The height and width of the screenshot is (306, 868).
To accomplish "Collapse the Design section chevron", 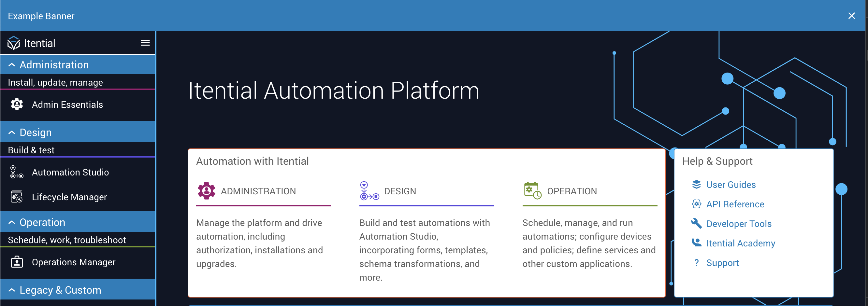I will 12,132.
